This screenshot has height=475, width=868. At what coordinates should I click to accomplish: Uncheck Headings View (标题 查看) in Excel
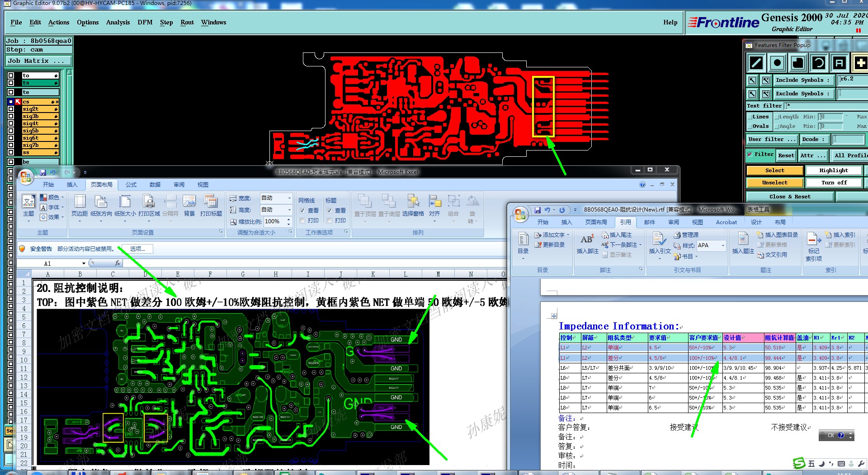(x=330, y=211)
